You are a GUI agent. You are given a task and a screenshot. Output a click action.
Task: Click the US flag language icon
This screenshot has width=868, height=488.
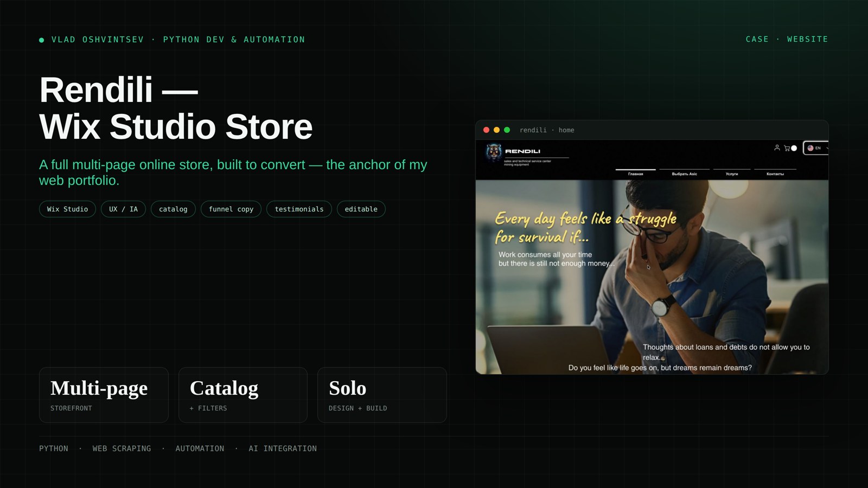point(810,148)
